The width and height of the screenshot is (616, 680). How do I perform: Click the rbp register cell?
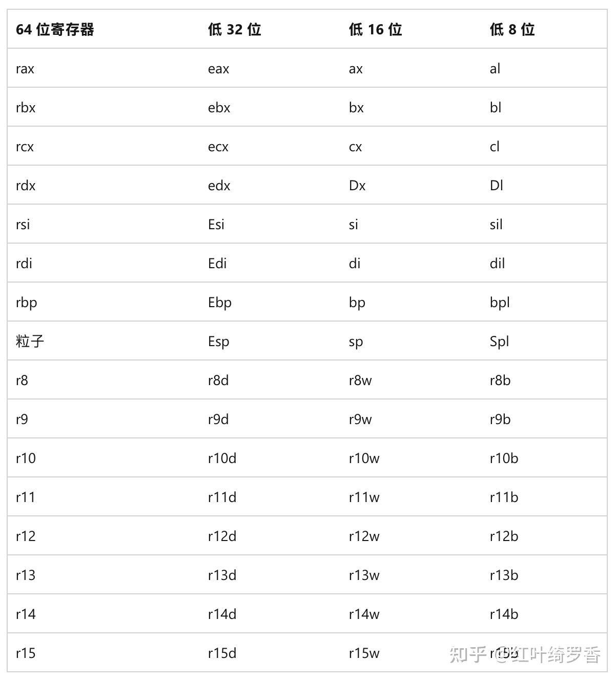26,303
